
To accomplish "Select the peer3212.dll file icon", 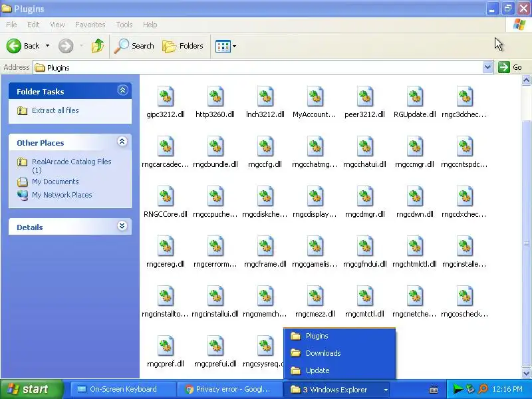I will (365, 96).
